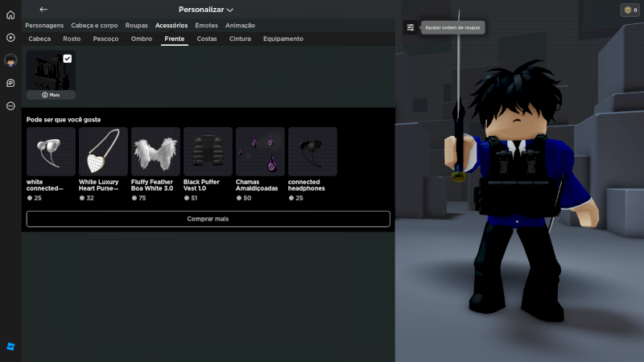Click the Home icon in left sidebar
The image size is (644, 362).
pos(10,15)
